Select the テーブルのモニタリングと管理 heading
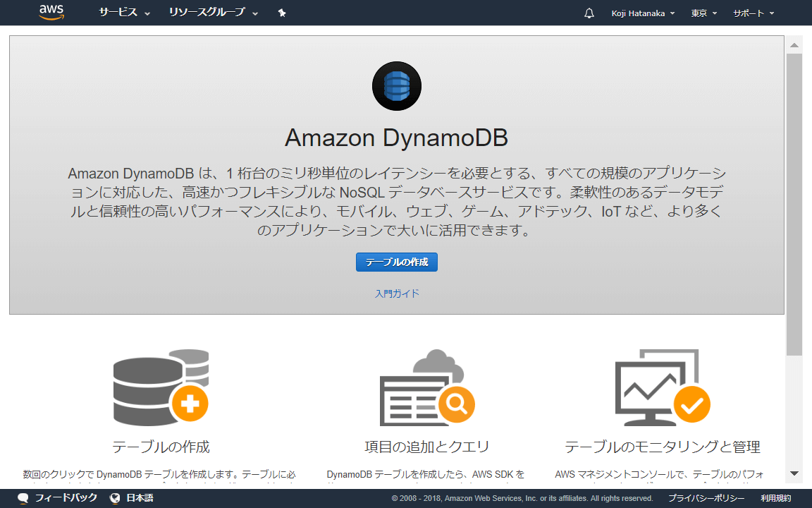 (663, 447)
